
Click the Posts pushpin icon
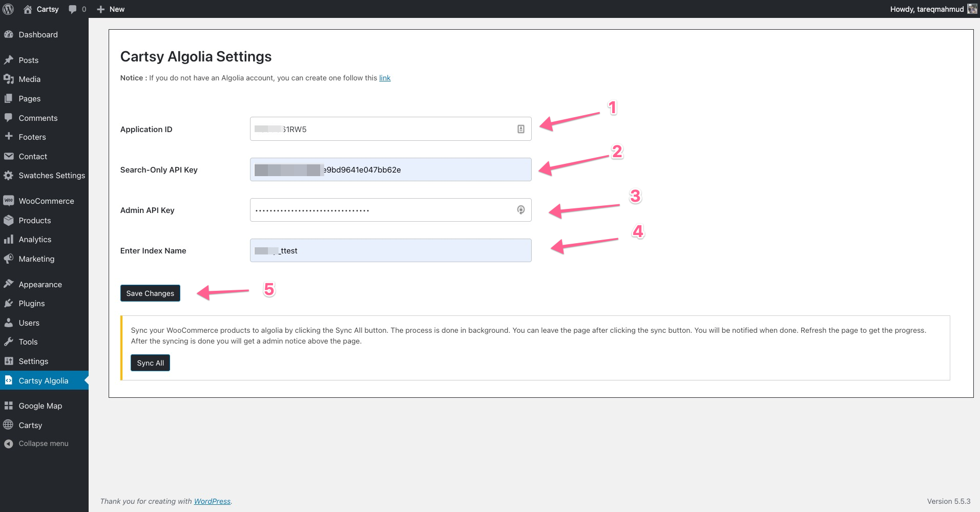(x=9, y=60)
